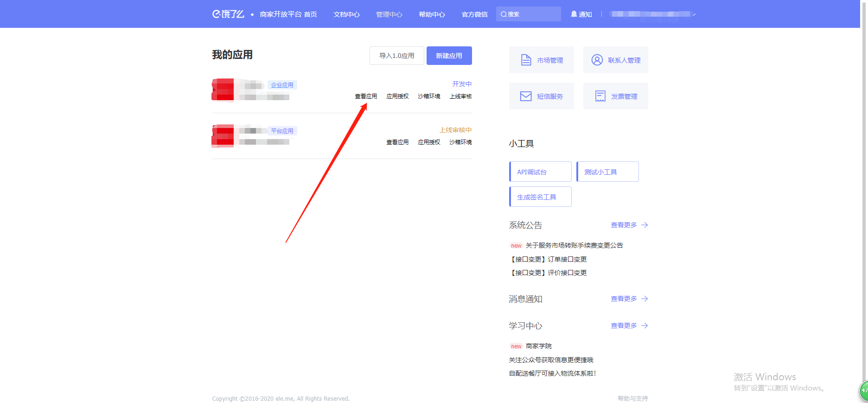Open the API调试台 tool
The height and width of the screenshot is (403, 868).
[540, 172]
